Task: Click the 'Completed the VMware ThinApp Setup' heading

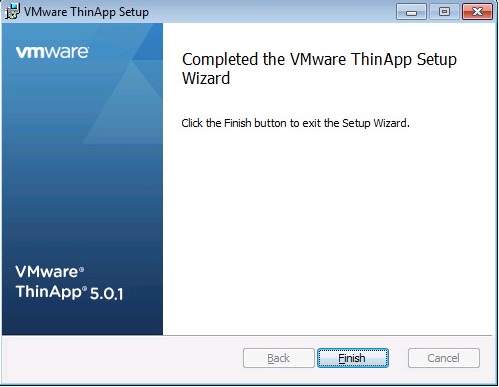Action: coord(319,59)
